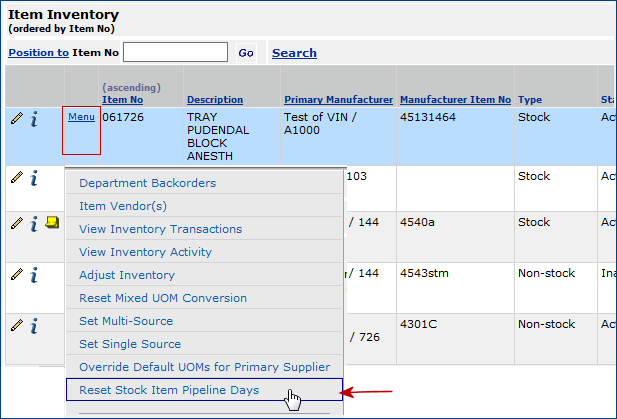The image size is (617, 419).
Task: Click Reset Stock Item Pipeline Days
Action: point(169,389)
